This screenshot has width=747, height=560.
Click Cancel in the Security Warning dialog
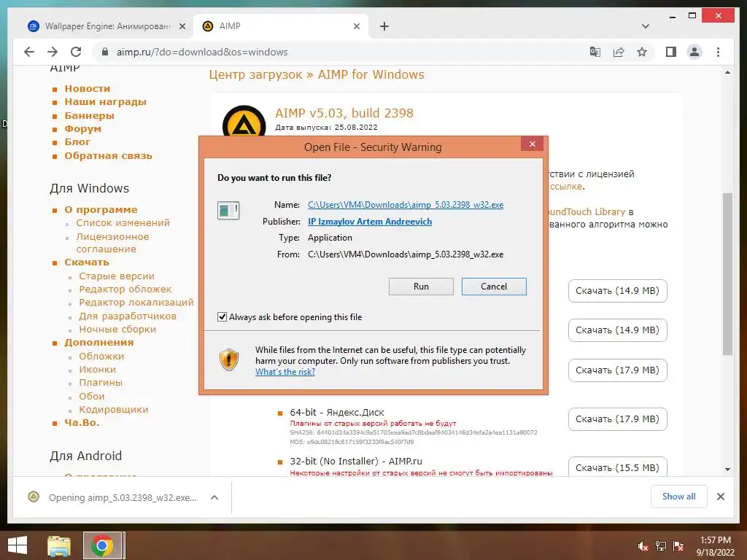coord(494,286)
